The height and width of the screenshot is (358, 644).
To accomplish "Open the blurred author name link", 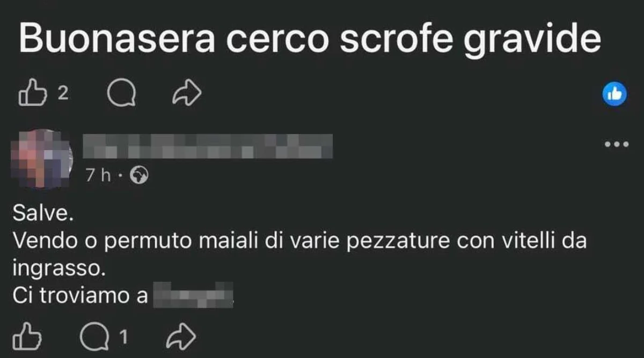I will 209,146.
